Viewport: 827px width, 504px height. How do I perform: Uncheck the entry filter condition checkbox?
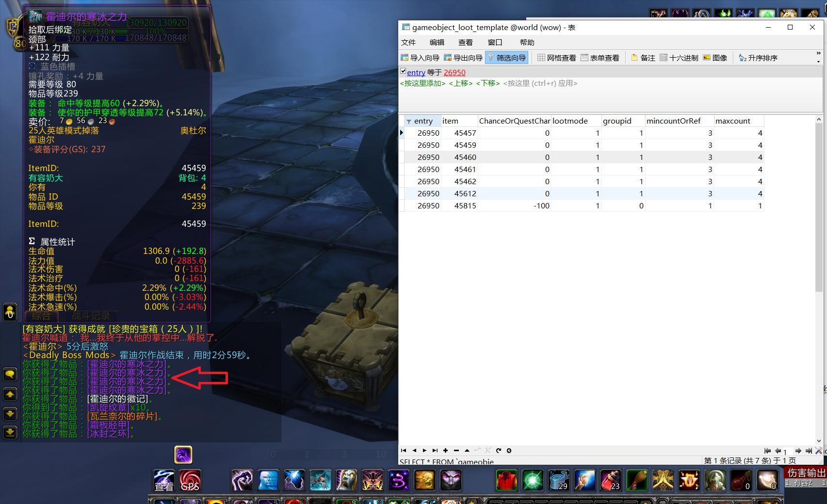(x=403, y=71)
